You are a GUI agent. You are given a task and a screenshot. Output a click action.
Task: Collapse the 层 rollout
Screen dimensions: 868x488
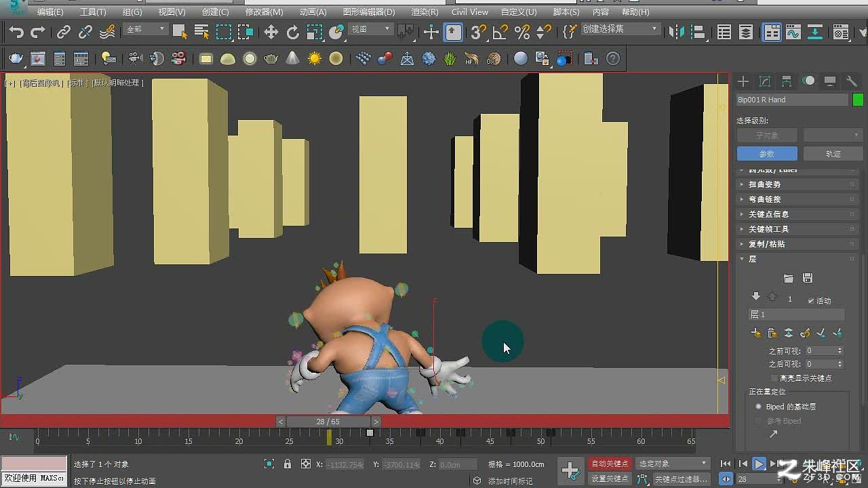[799, 259]
